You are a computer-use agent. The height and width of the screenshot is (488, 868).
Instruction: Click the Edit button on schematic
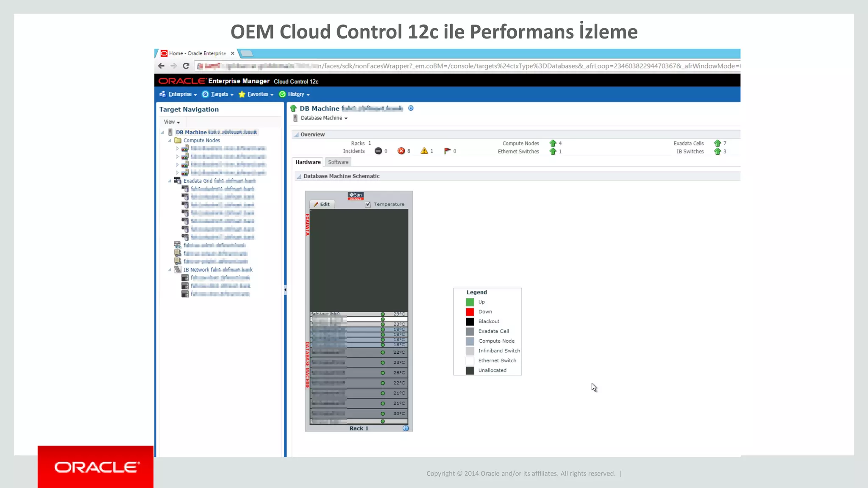[322, 204]
